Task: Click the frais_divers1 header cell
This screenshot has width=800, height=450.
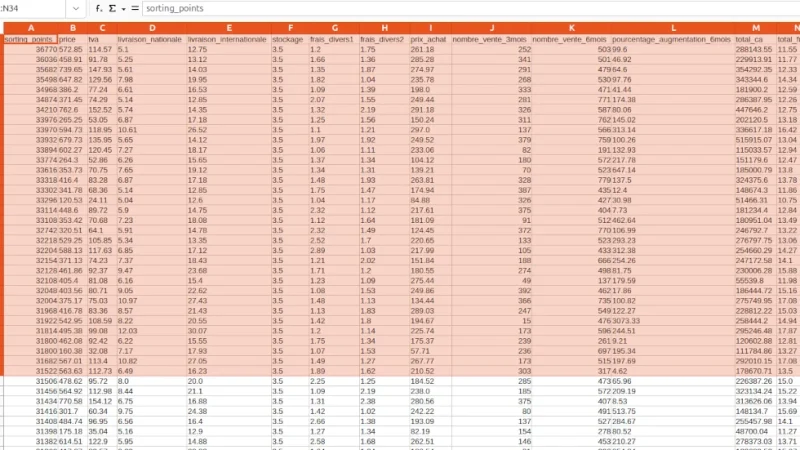Action: pos(334,39)
